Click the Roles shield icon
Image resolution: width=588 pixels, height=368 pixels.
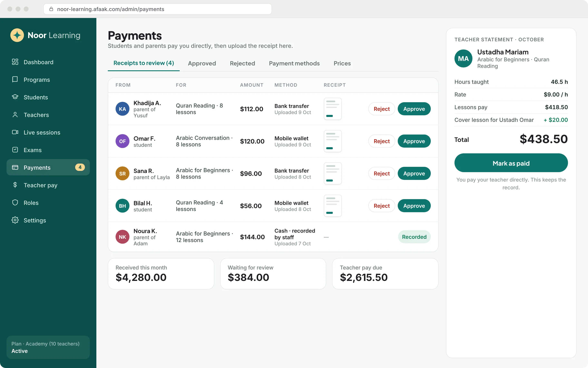[x=15, y=202]
